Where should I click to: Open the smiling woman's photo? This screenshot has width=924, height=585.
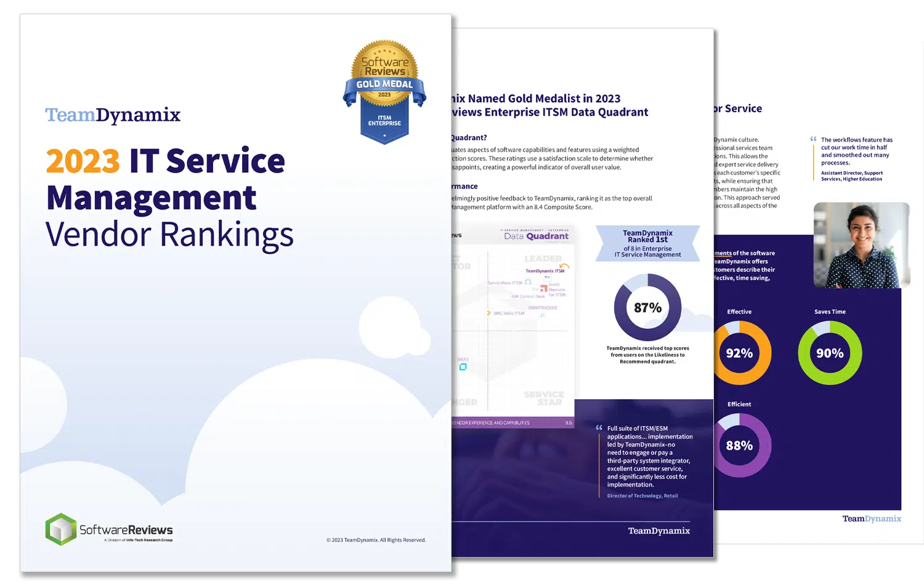pos(861,245)
